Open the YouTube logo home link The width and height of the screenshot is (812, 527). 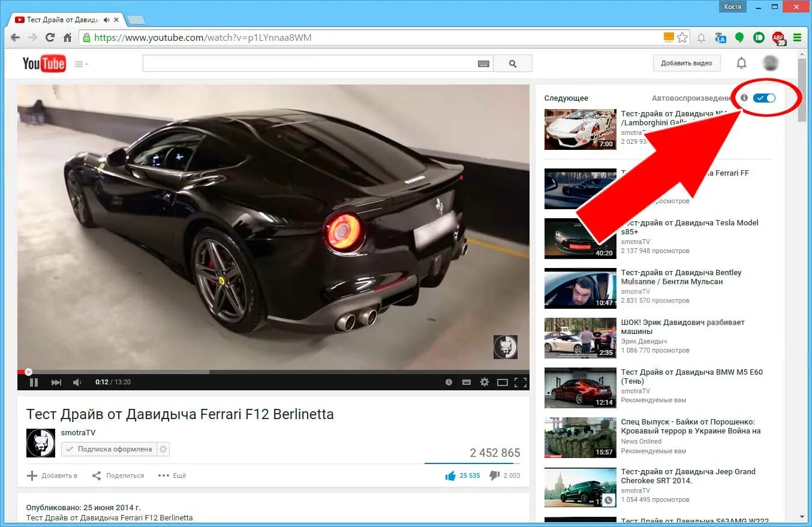pos(44,63)
